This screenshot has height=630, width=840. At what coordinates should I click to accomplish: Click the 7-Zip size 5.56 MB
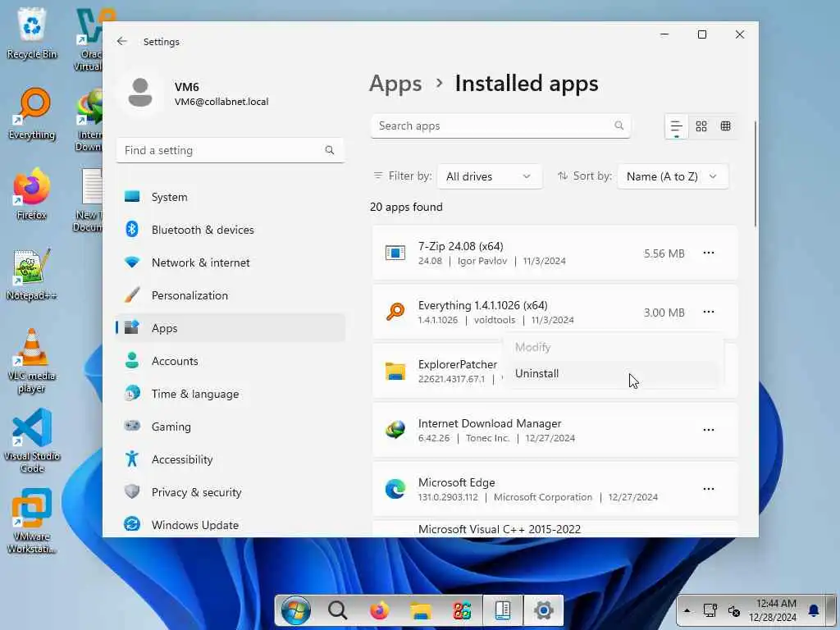tap(664, 253)
